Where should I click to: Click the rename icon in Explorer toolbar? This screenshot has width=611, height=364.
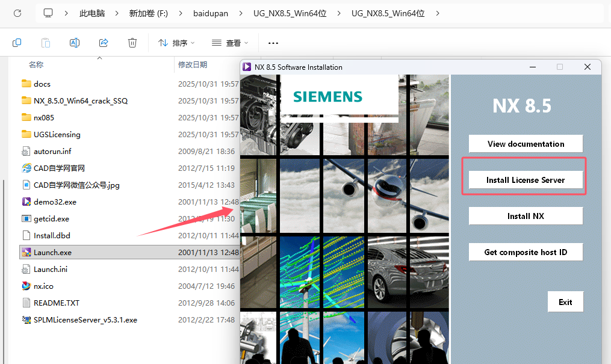point(75,43)
